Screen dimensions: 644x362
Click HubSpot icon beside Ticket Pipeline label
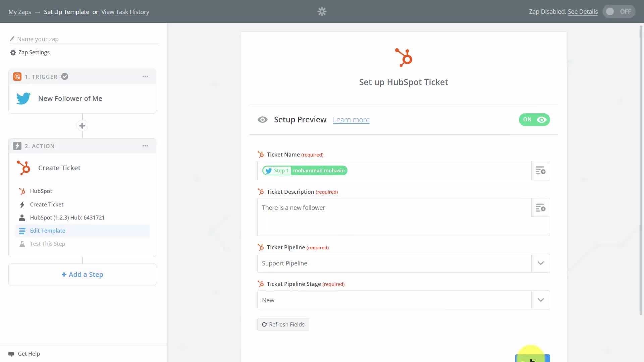click(x=261, y=247)
